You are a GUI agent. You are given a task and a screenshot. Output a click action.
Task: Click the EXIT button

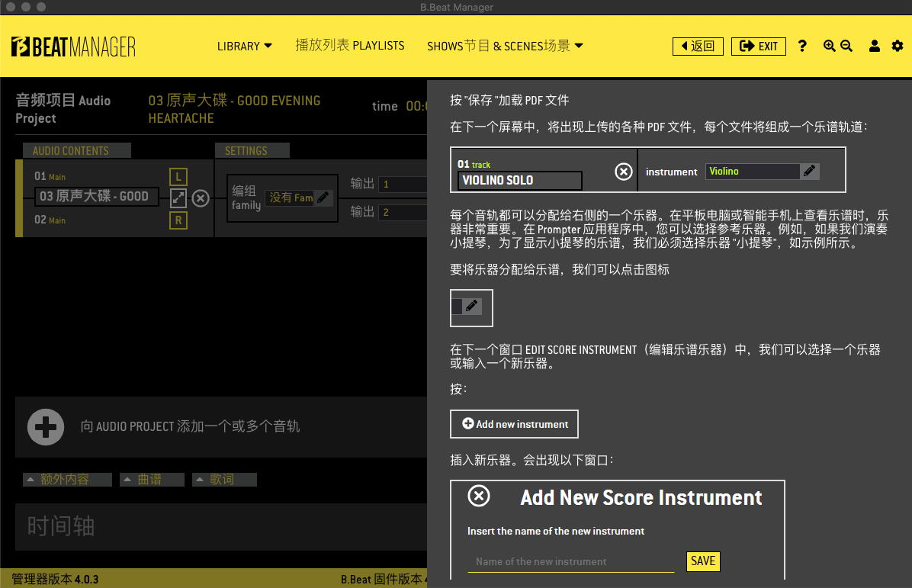(x=759, y=46)
